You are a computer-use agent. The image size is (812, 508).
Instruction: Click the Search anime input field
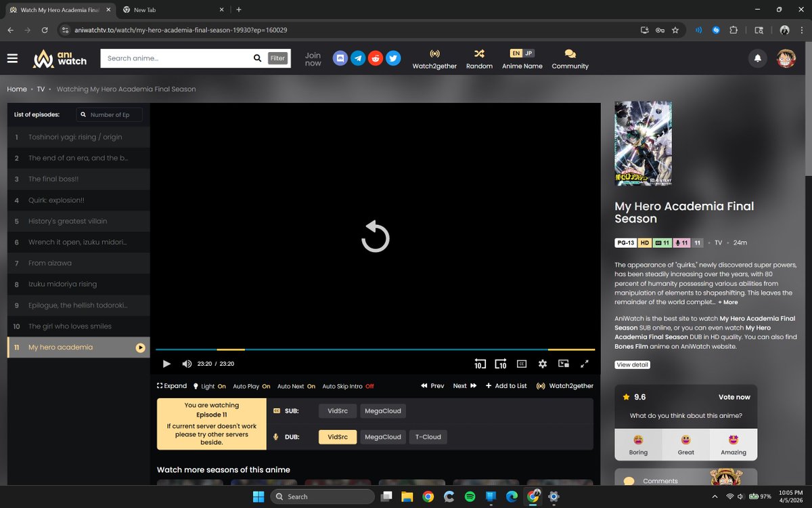[176, 58]
